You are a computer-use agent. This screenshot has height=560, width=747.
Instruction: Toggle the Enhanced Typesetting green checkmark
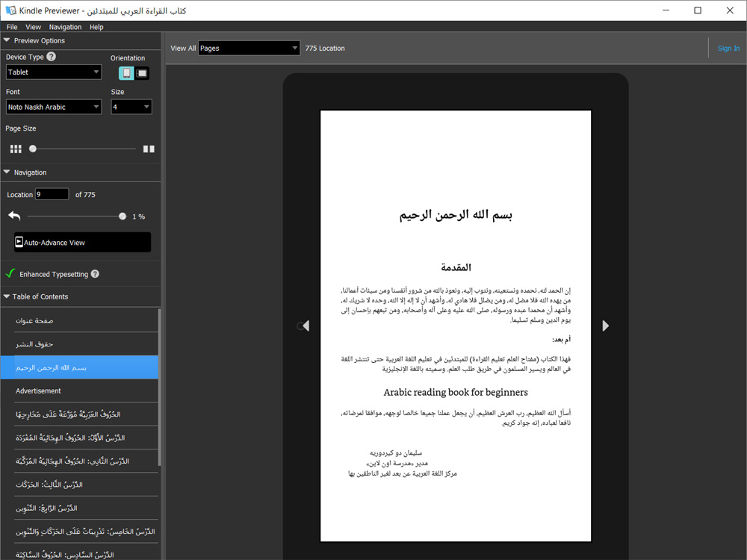(10, 273)
